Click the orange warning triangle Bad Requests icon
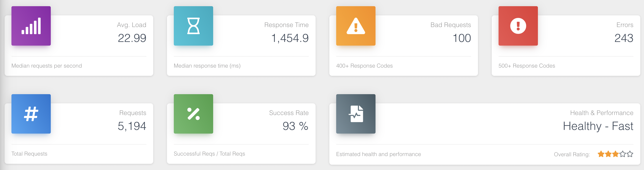Screen dimensions: 644x170 point(355,26)
